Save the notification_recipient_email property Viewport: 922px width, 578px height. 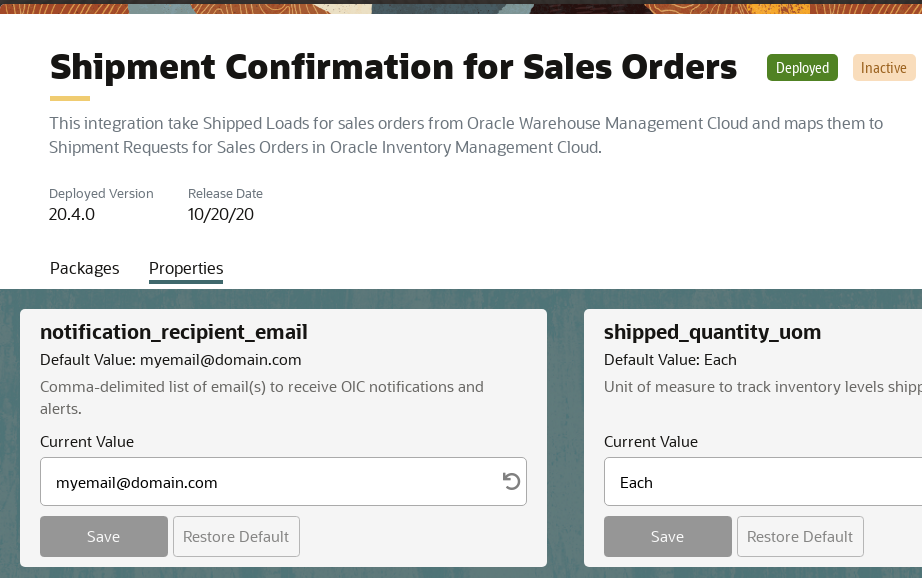pos(104,536)
